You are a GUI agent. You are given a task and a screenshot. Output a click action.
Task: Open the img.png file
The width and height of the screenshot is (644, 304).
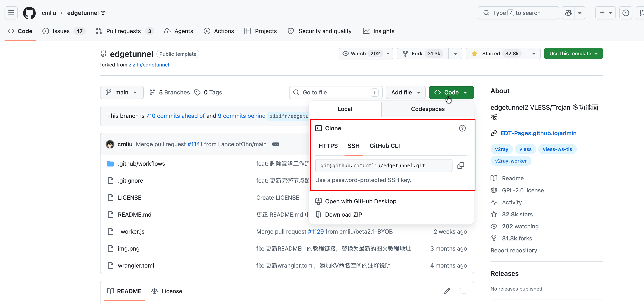pos(128,249)
